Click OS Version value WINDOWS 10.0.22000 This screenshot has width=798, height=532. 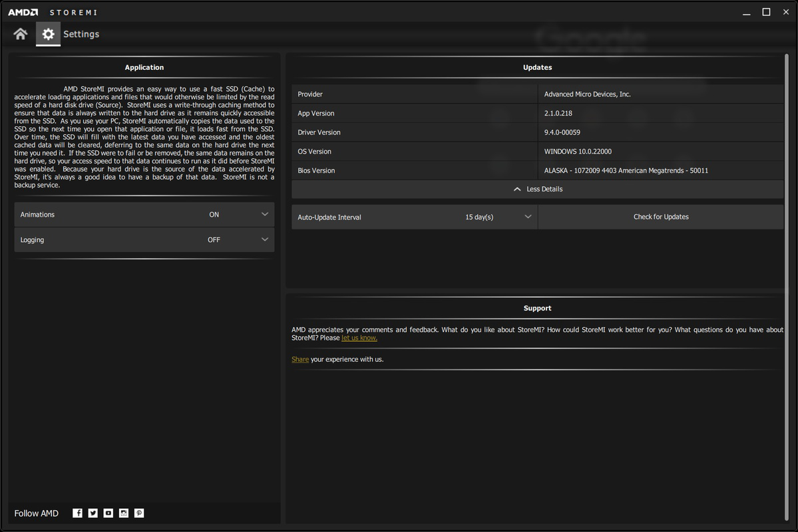[x=578, y=152]
